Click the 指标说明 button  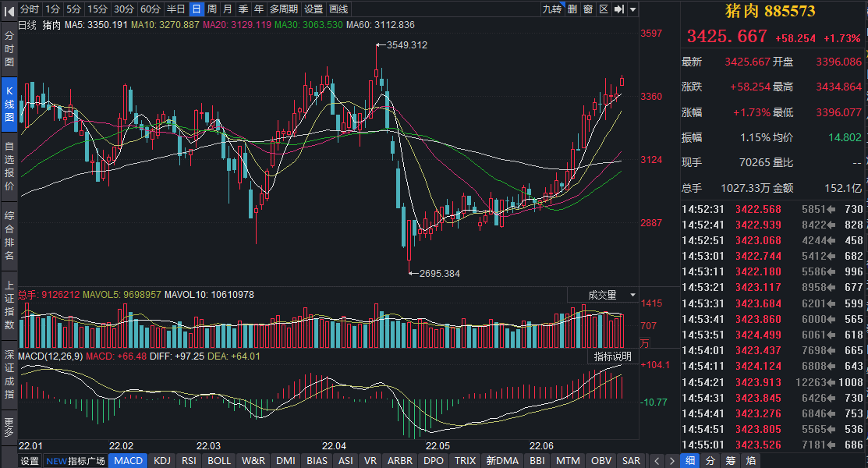pos(612,356)
